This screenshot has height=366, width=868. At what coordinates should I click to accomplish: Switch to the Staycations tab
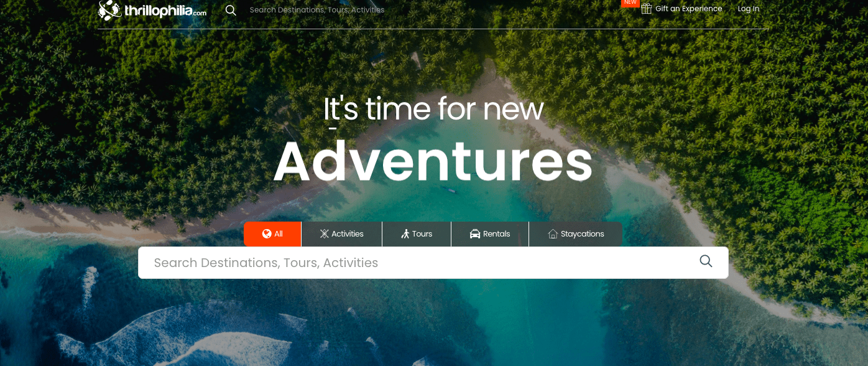pyautogui.click(x=576, y=234)
